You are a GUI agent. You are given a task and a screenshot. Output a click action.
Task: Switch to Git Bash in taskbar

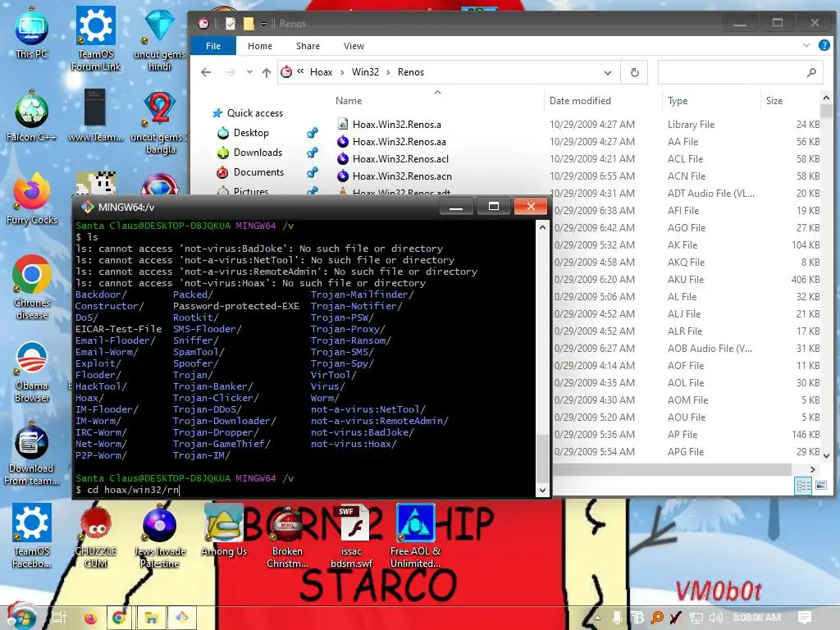182,618
